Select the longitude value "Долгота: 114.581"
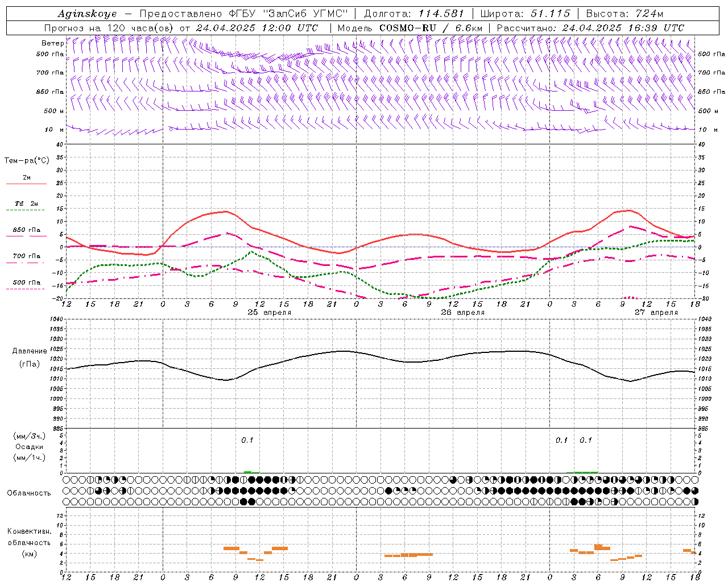 pos(414,14)
